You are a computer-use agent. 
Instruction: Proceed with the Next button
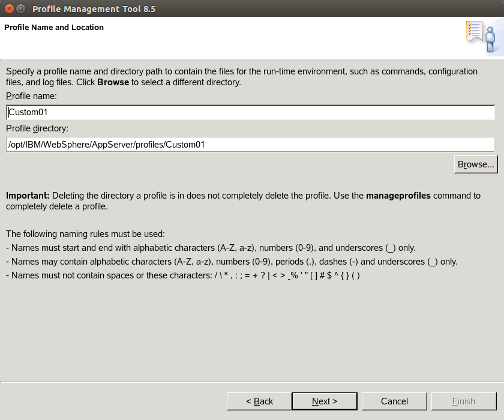[325, 401]
